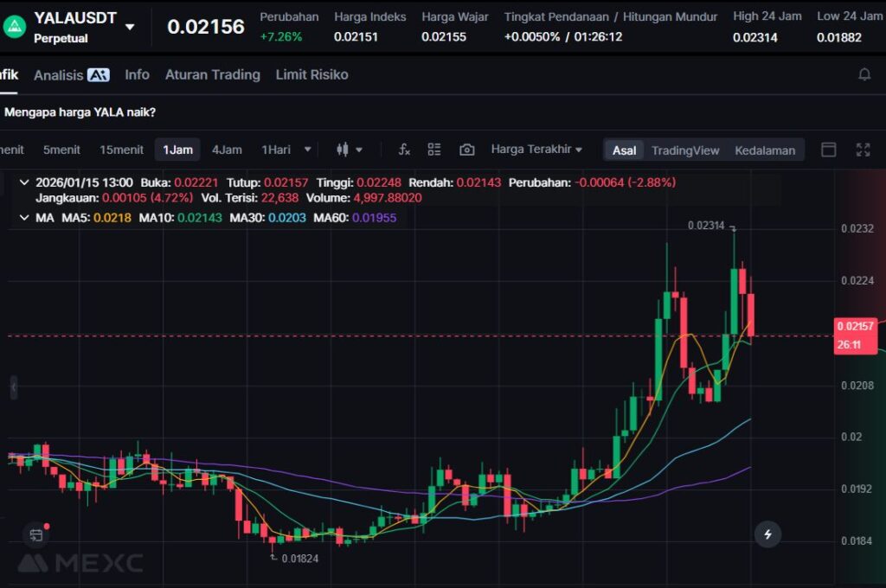Open the Analisis AI tab
Screen dimensions: 886x588
coord(71,75)
